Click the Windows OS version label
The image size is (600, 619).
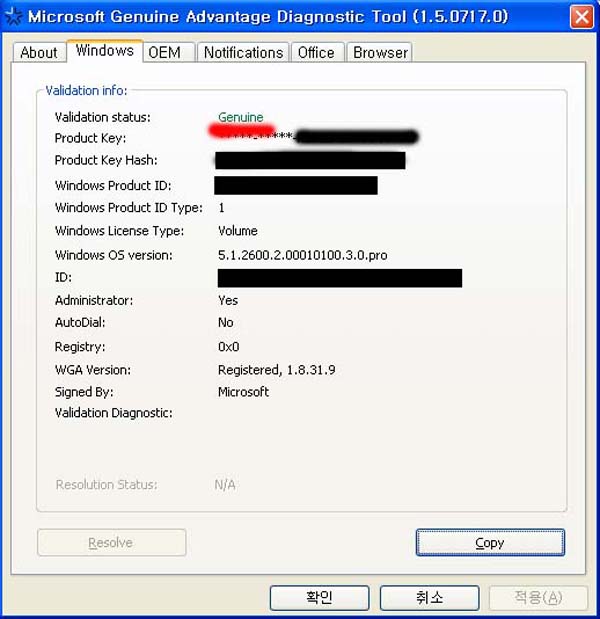tap(114, 255)
